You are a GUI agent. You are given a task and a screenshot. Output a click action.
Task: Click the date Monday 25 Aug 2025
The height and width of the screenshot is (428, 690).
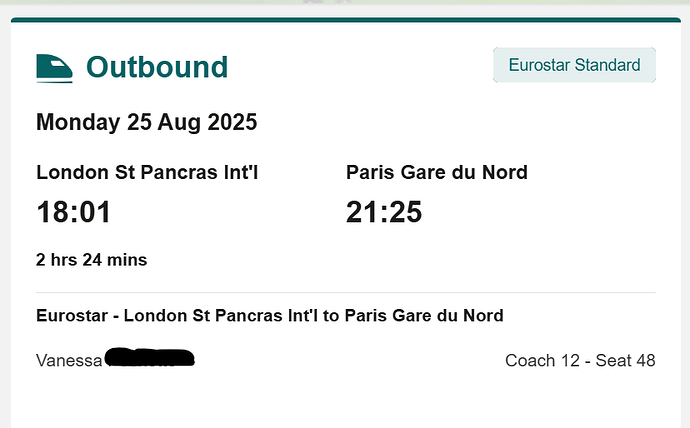(146, 123)
